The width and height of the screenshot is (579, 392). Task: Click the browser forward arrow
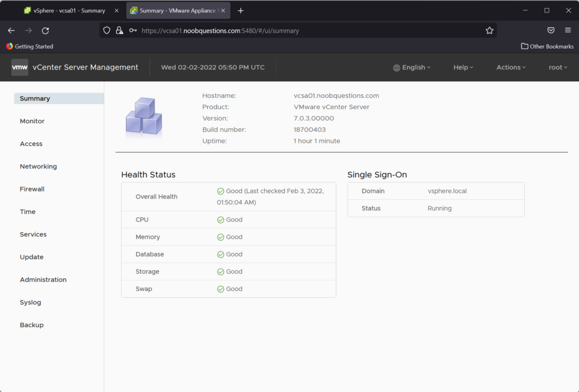[28, 31]
